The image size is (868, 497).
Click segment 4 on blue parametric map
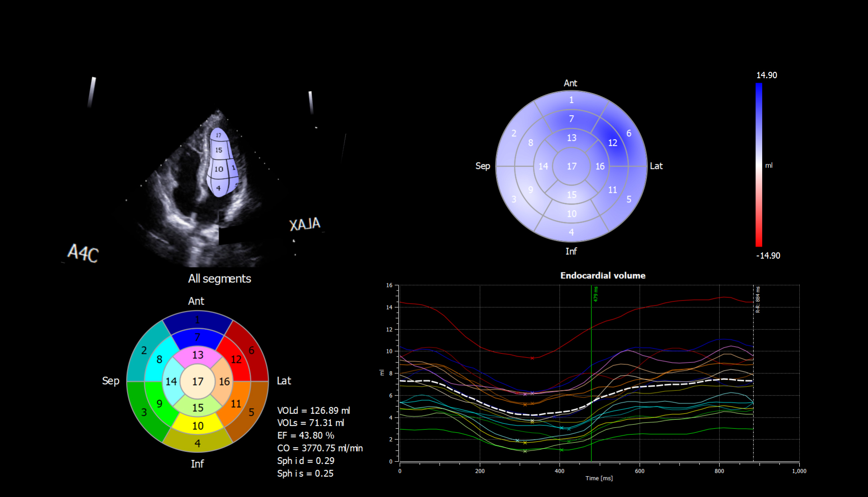click(x=571, y=232)
